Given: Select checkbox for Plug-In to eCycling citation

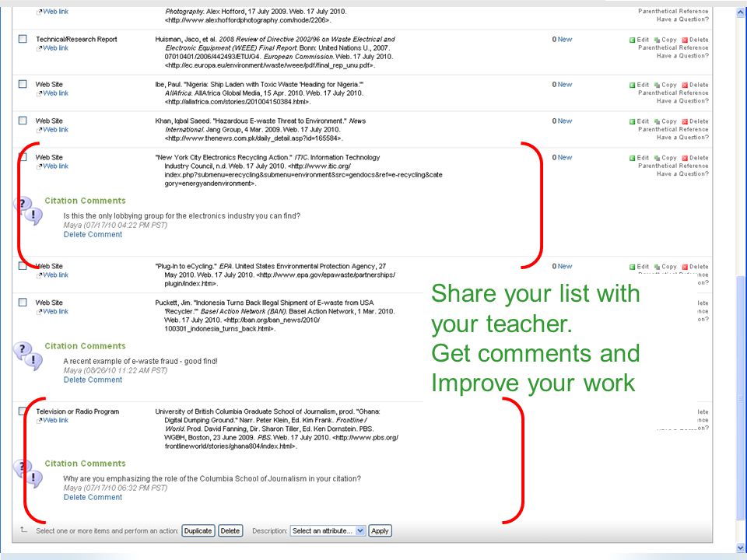Looking at the screenshot, I should [x=23, y=266].
